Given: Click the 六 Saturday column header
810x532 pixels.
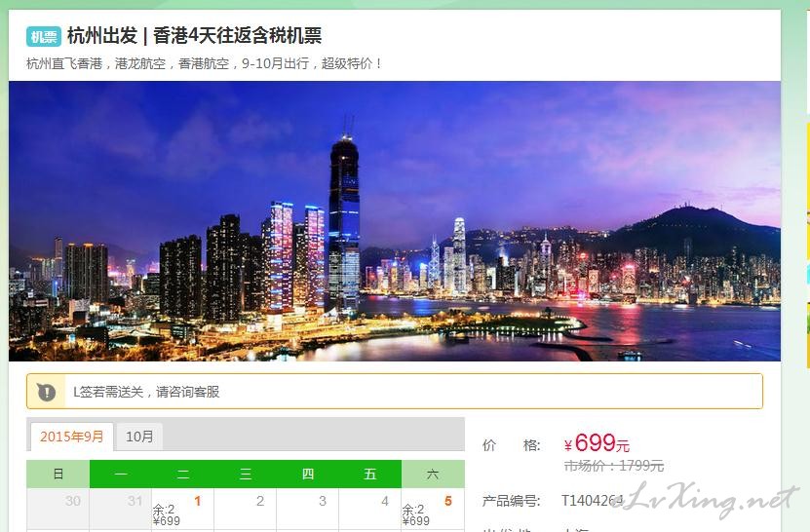Looking at the screenshot, I should point(433,475).
